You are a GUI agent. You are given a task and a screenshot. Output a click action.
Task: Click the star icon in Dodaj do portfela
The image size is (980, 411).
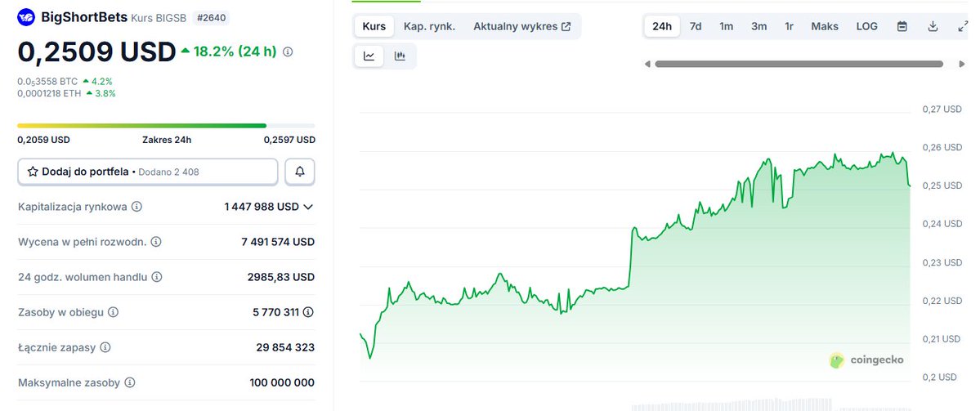point(34,171)
